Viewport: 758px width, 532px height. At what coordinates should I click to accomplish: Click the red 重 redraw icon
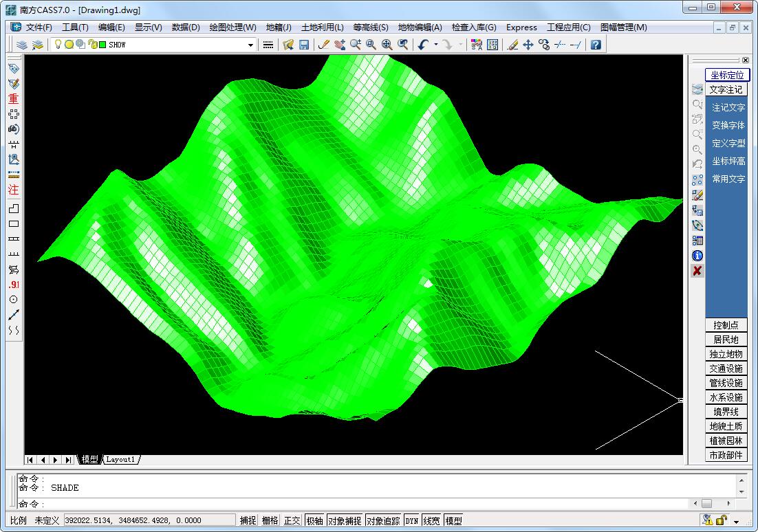point(13,99)
